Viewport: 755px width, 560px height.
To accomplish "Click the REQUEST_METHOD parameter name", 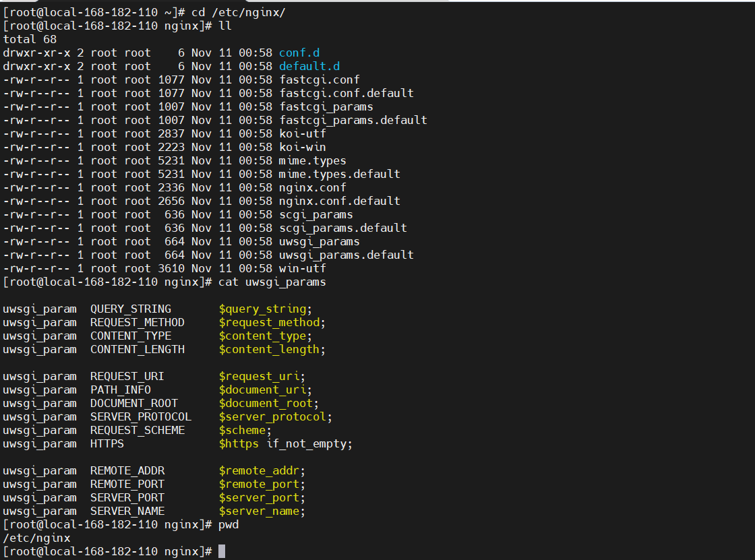I will coord(138,323).
